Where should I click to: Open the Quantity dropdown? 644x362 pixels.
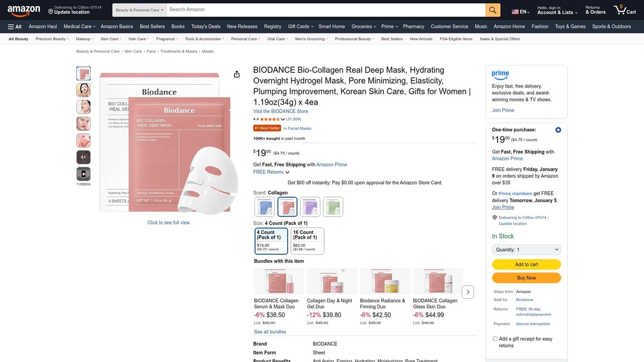(526, 249)
